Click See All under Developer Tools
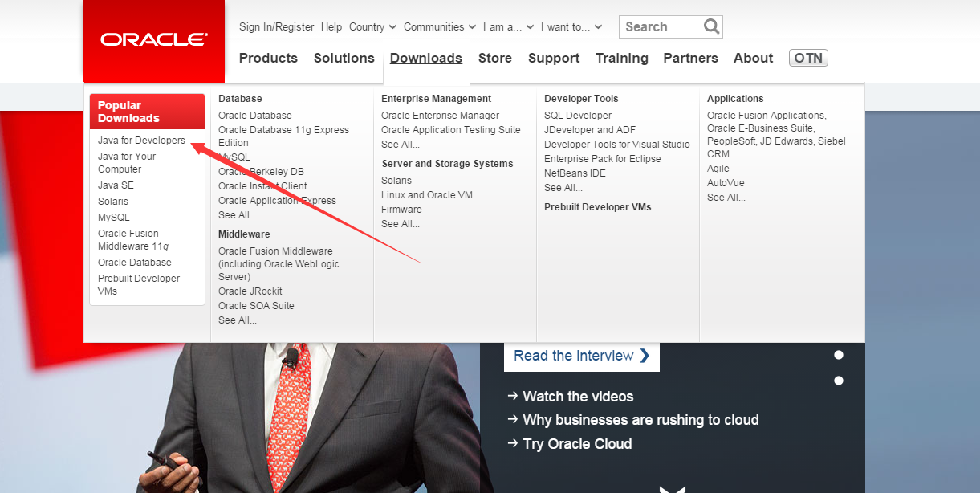This screenshot has height=493, width=980. [563, 188]
